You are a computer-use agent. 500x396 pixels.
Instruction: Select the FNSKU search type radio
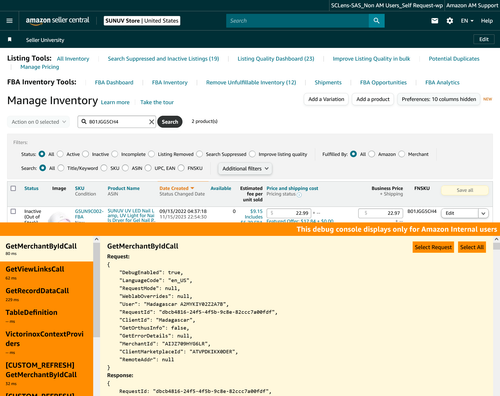[x=181, y=168]
